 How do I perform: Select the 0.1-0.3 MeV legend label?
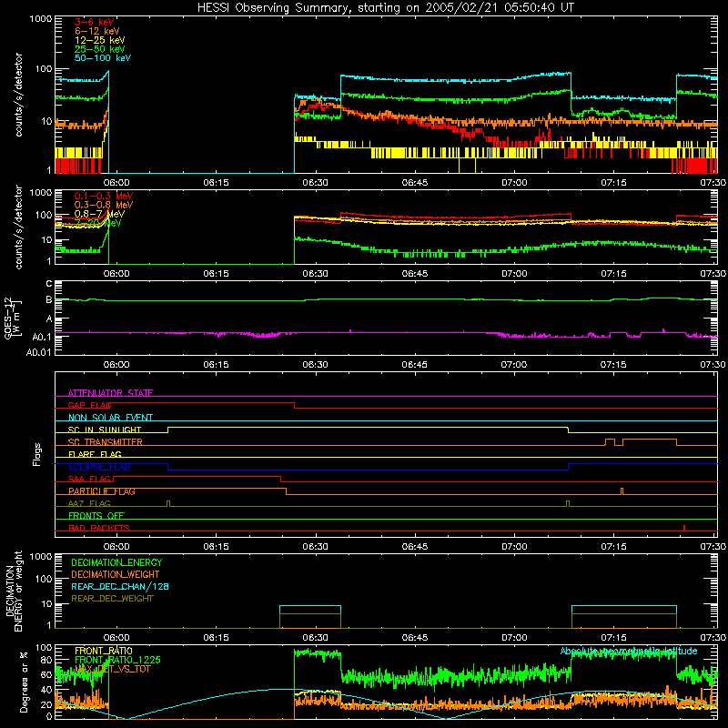pos(104,196)
